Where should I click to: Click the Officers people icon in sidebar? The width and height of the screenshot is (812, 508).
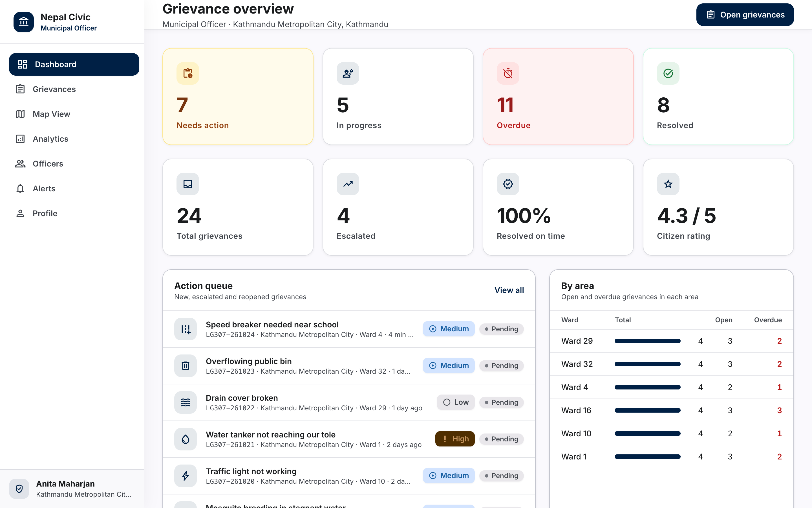click(x=21, y=164)
